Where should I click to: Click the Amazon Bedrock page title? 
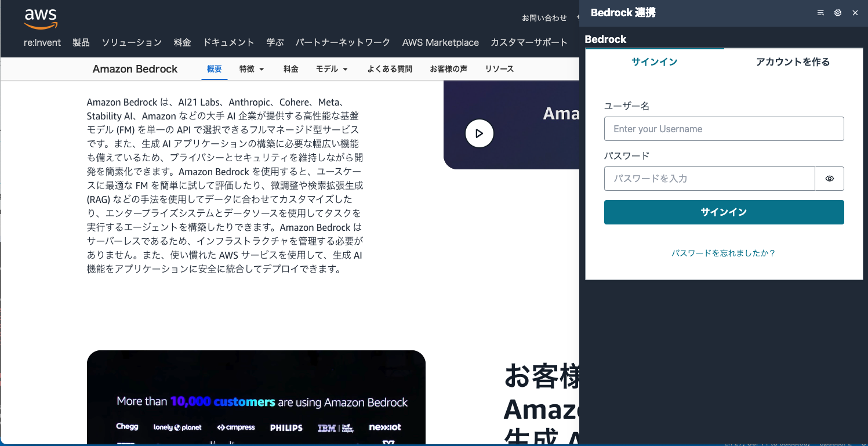pyautogui.click(x=135, y=69)
